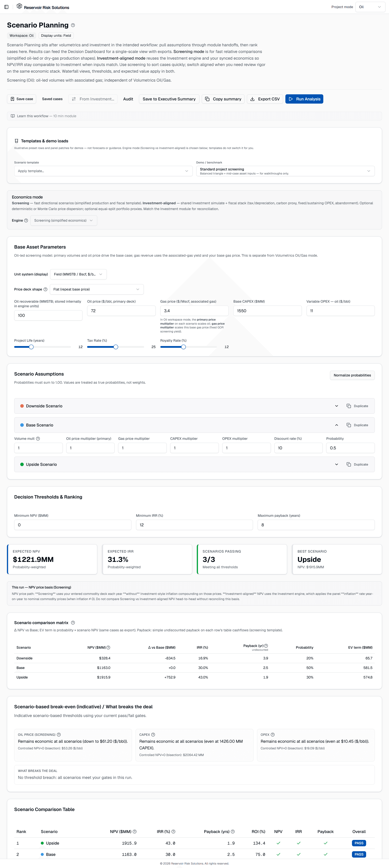Click the blue Base Scenario dot

coord(22,425)
